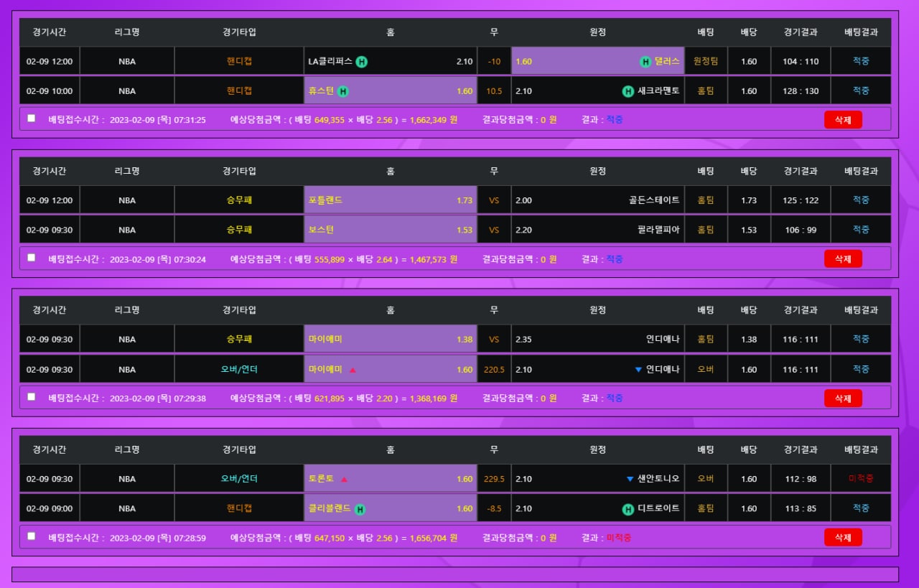Image resolution: width=919 pixels, height=588 pixels.
Task: Click the highlighted 보스턴 1.53 home cell
Action: 390,230
